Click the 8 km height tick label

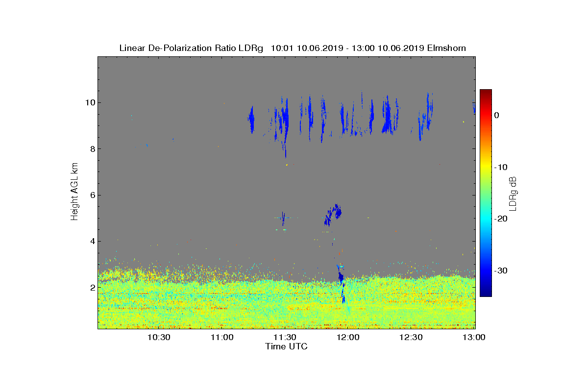click(92, 149)
